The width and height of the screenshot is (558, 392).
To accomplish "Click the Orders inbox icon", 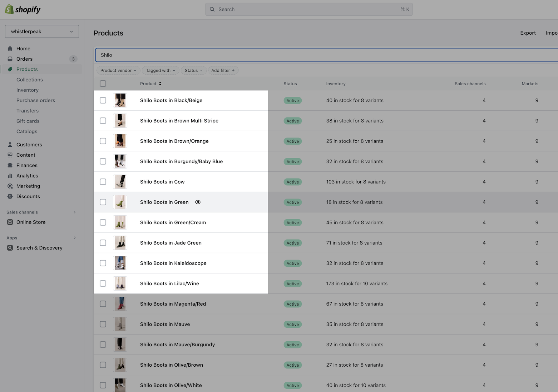I will click(x=10, y=59).
